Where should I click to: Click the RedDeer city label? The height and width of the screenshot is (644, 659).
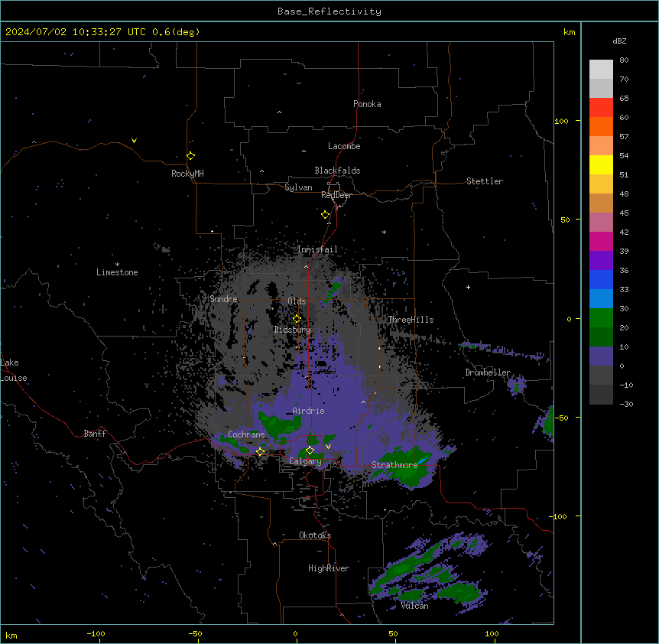[336, 195]
